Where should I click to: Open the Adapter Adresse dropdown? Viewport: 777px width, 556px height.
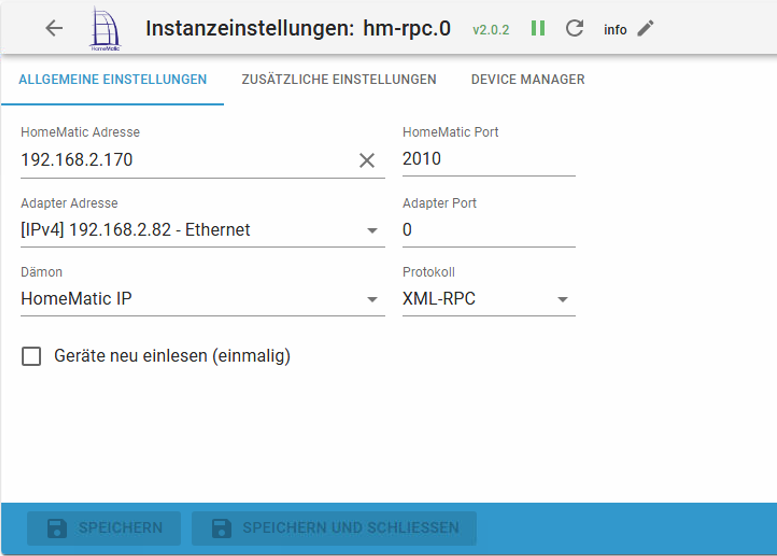tap(203, 230)
